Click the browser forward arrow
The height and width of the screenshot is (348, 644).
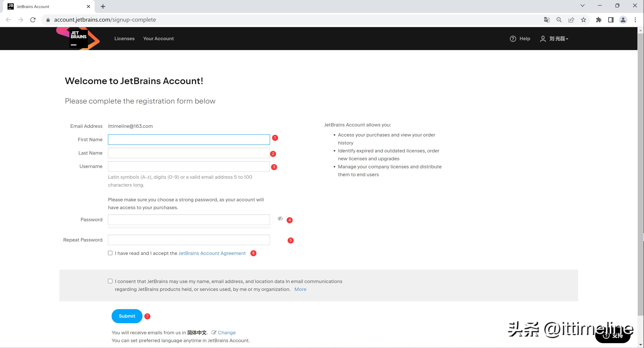(x=20, y=20)
